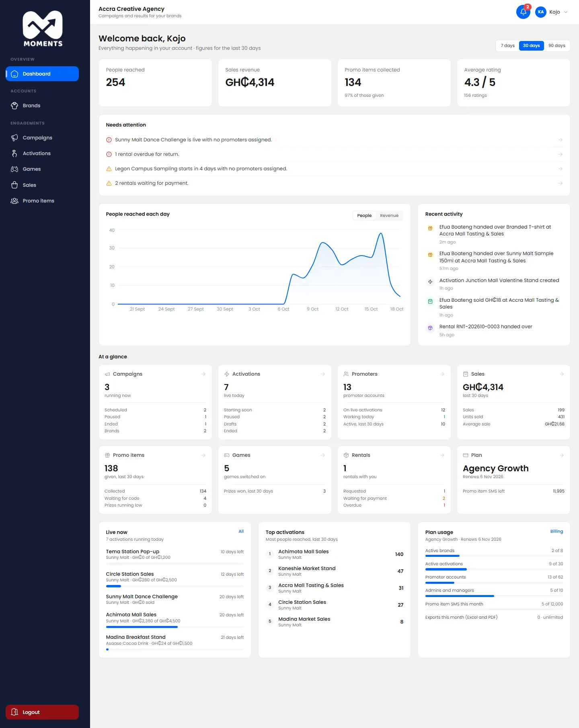Click the All link in Live now
The width and height of the screenshot is (579, 728).
coord(241,531)
